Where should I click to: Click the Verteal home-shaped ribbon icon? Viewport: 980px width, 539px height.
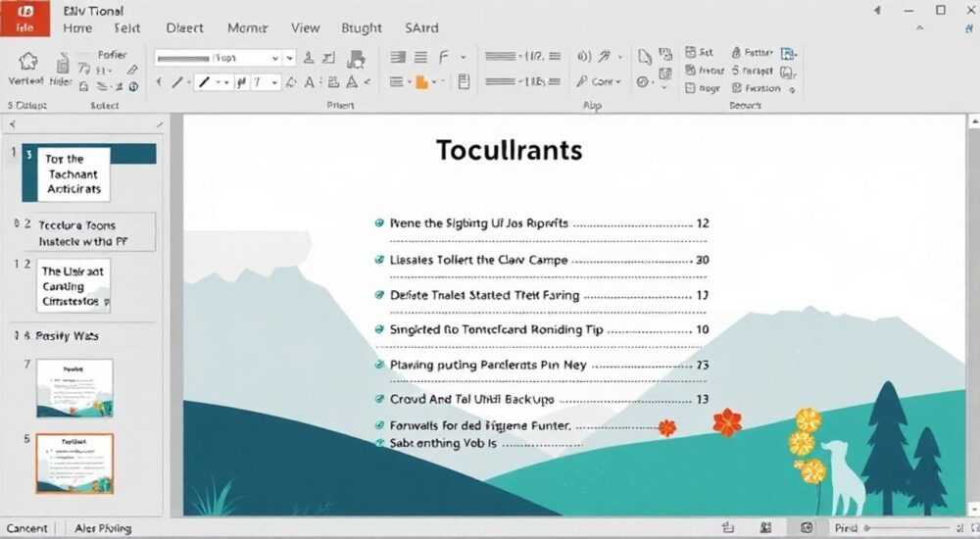coord(27,62)
